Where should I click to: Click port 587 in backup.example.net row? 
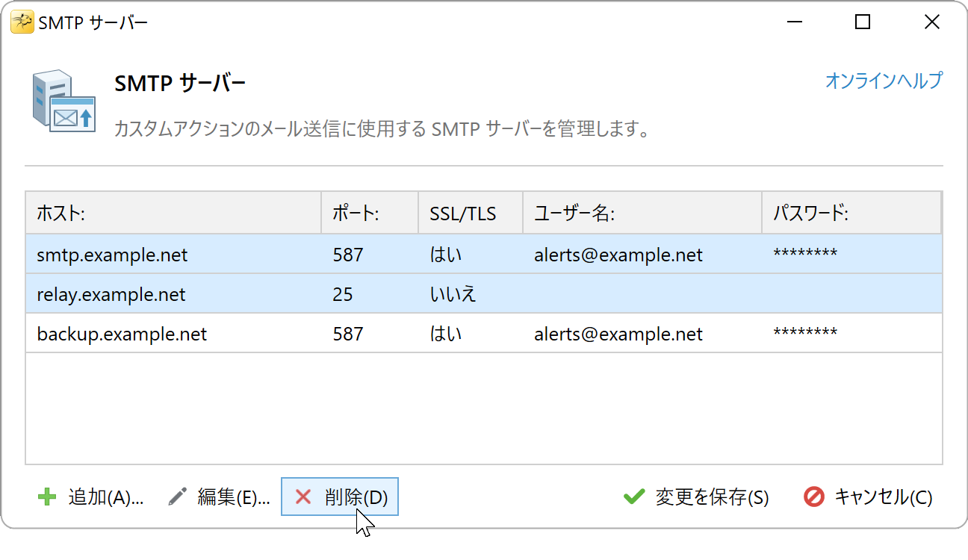tap(348, 335)
